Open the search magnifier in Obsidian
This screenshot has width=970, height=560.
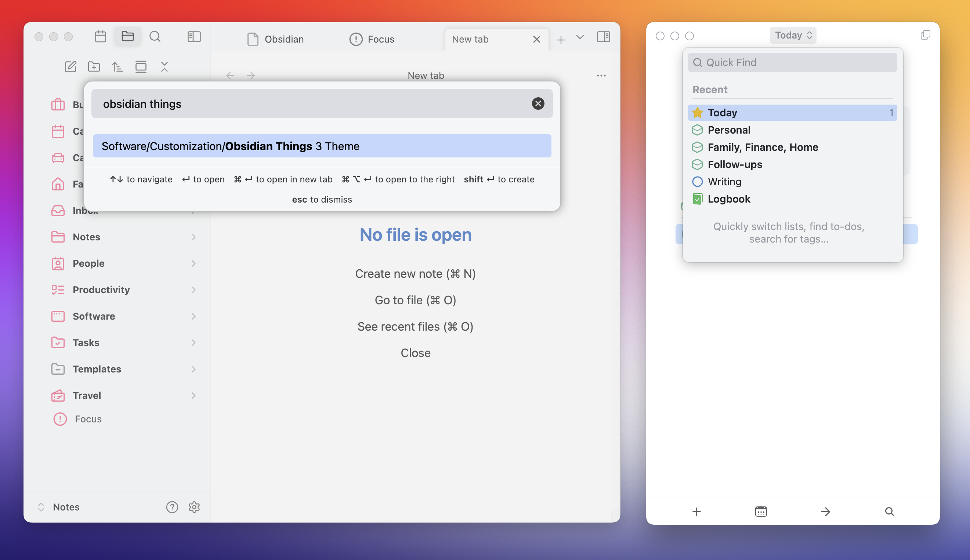[155, 37]
